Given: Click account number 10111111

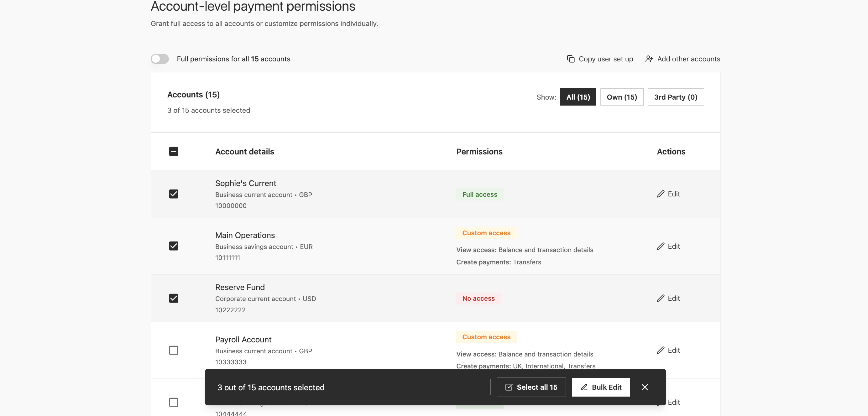Looking at the screenshot, I should click(228, 258).
